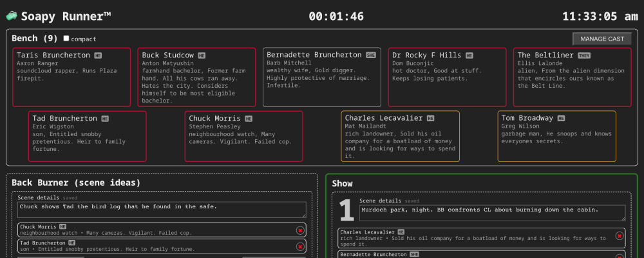Image resolution: width=644 pixels, height=258 pixels.
Task: Select Tad Bruncherton row in back burner scene
Action: point(162,246)
